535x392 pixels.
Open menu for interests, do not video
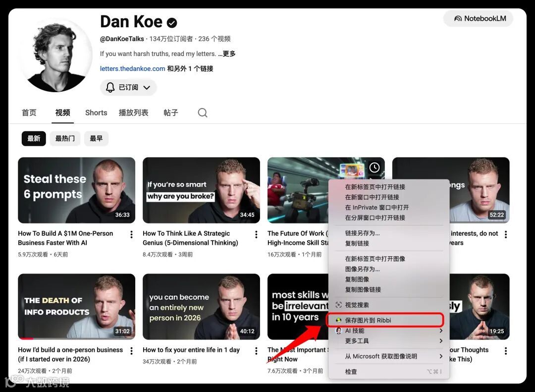coord(506,234)
